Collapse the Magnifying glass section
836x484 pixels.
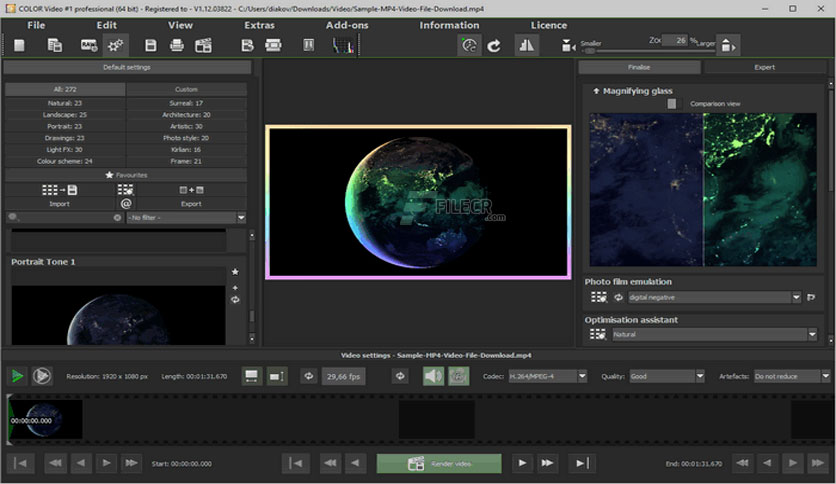pyautogui.click(x=596, y=91)
